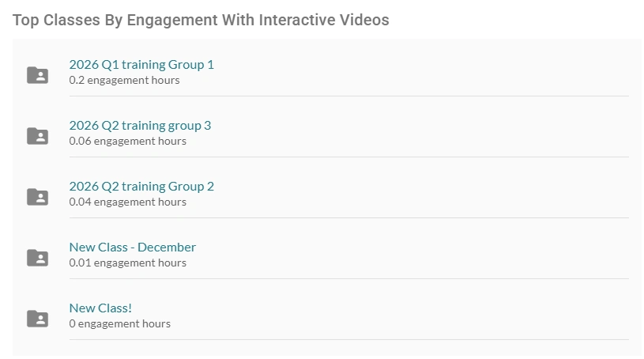This screenshot has width=644, height=359.
Task: Click the 0.01 engagement hours label
Action: click(x=128, y=263)
